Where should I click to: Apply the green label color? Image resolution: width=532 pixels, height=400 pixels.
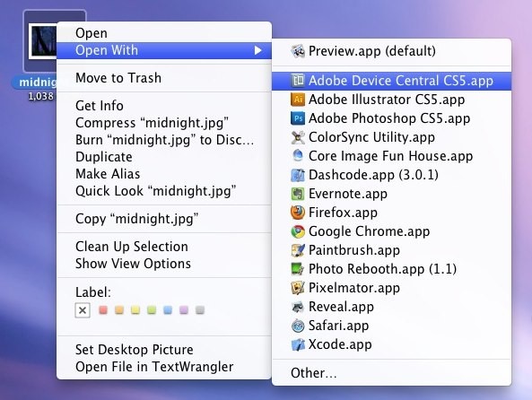(152, 310)
